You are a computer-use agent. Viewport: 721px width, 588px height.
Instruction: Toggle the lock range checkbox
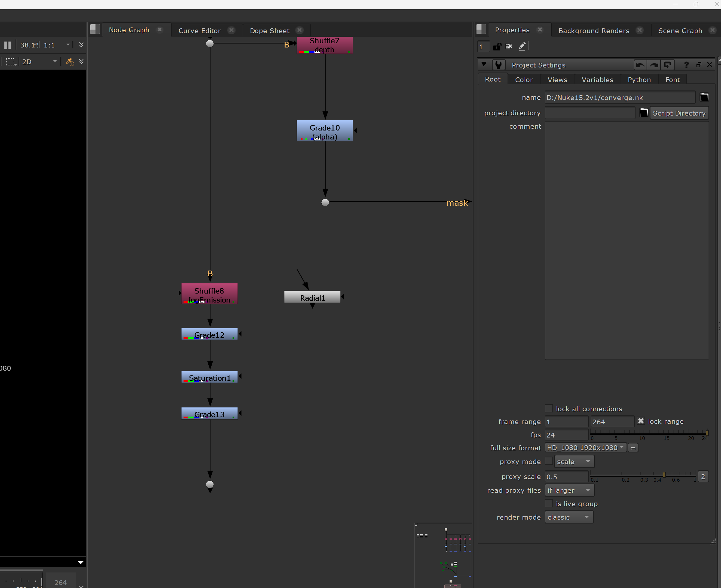coord(641,421)
